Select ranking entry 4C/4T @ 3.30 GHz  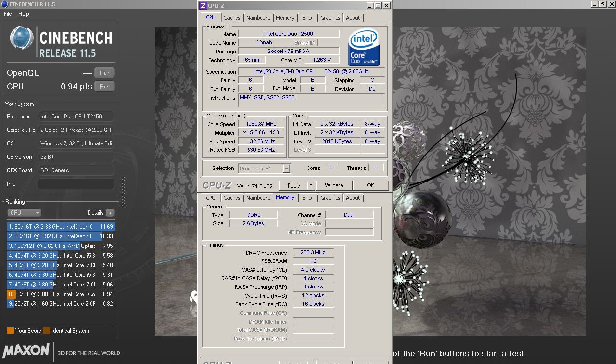[61, 275]
